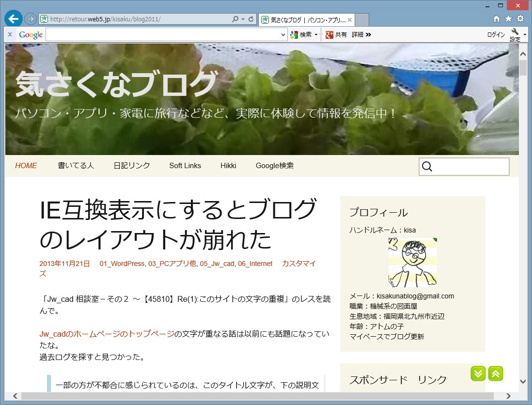Screen dimensions: 532x405
Task: Click the Google logo on toolbar
Action: pos(31,34)
